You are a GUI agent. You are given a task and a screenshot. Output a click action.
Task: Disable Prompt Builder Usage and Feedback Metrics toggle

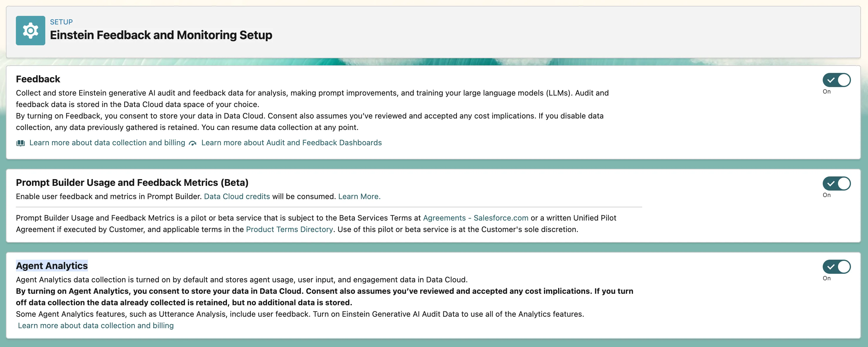coord(836,183)
